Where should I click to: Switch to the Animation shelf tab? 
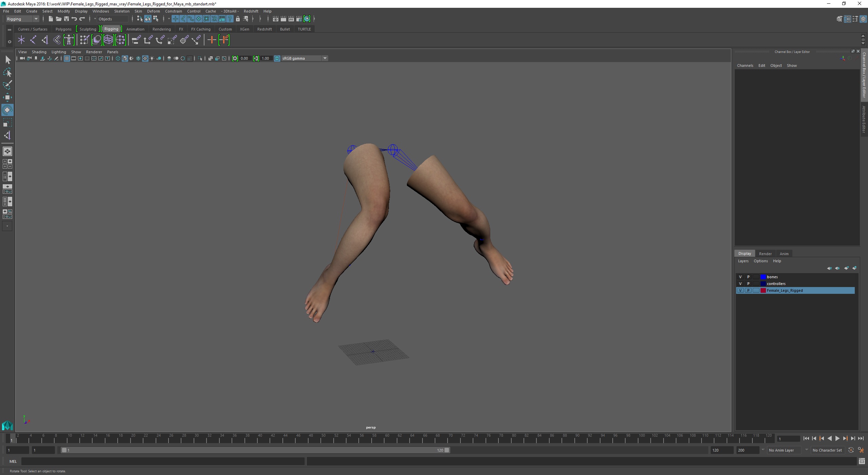(135, 29)
